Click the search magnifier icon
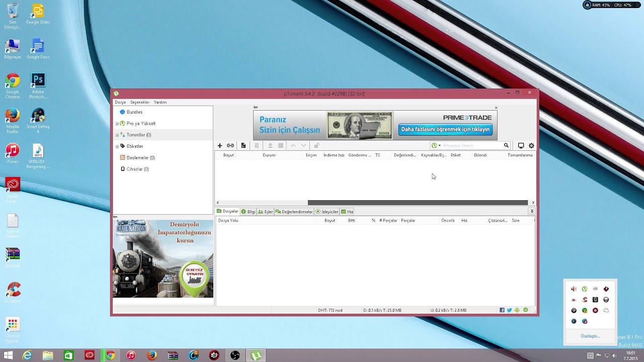Image resolution: width=644 pixels, height=362 pixels. click(x=506, y=145)
